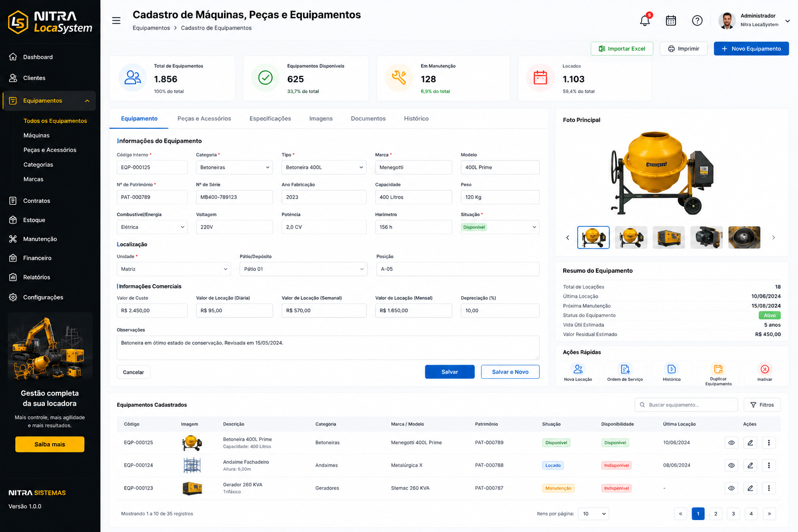This screenshot has width=798, height=532.
Task: Select the generator photo thumbnail
Action: tap(669, 237)
